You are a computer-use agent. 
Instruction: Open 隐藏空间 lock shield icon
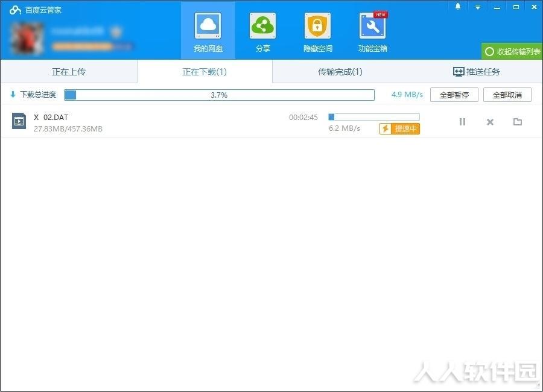(317, 26)
